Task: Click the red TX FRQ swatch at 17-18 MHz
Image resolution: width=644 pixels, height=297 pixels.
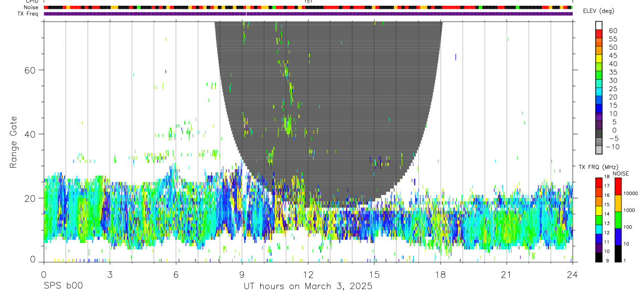Action: 599,181
